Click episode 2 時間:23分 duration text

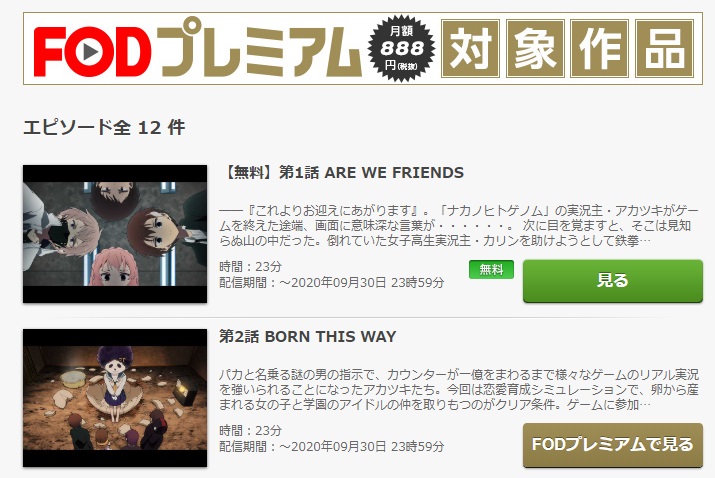[x=250, y=431]
